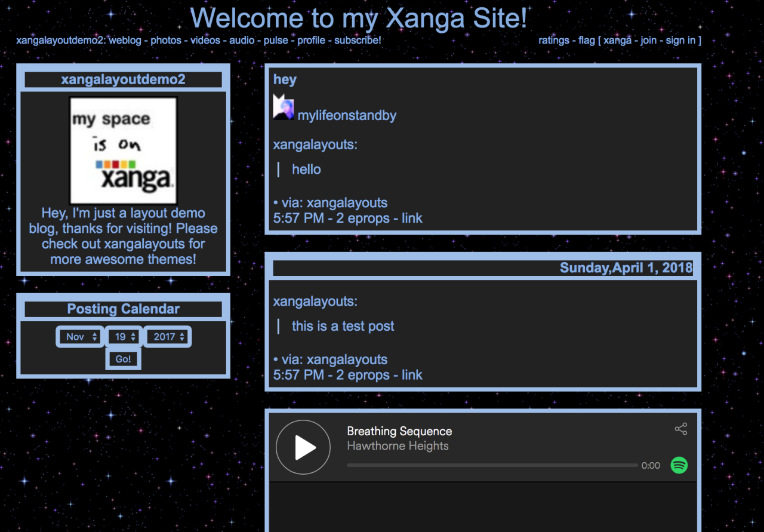
Task: Open the videos navigation link
Action: pyautogui.click(x=206, y=41)
